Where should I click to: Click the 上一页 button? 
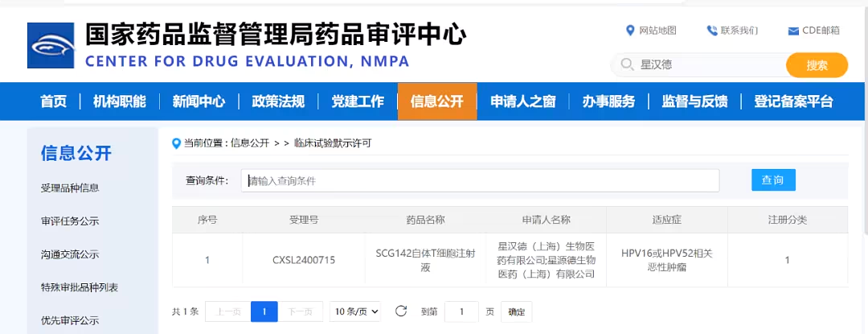click(x=228, y=311)
